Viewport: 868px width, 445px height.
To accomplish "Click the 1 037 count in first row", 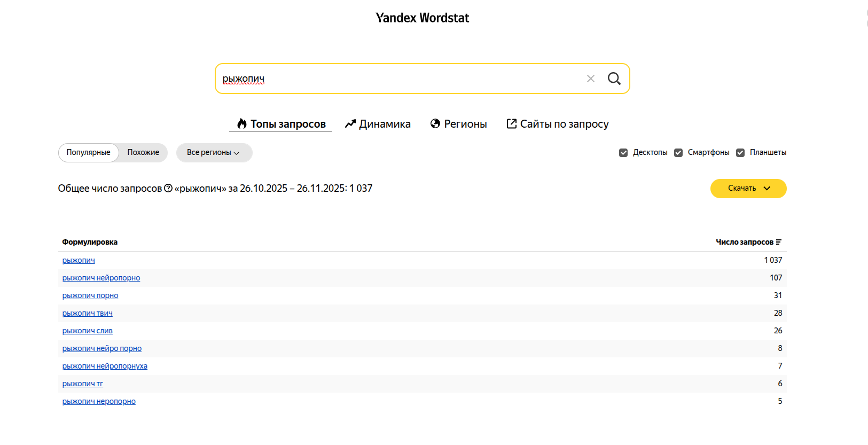I will pyautogui.click(x=773, y=260).
